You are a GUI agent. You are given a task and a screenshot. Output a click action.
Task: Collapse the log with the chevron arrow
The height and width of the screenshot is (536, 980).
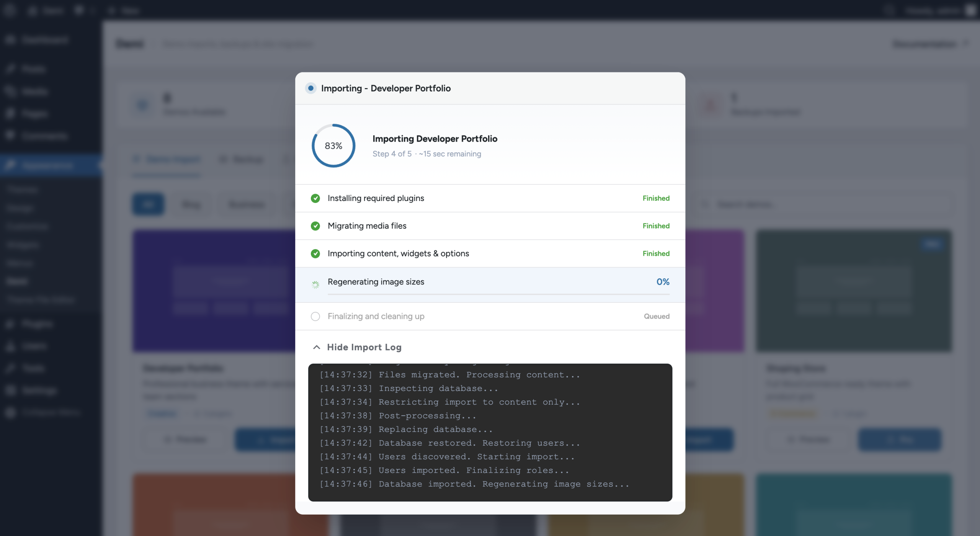coord(317,347)
